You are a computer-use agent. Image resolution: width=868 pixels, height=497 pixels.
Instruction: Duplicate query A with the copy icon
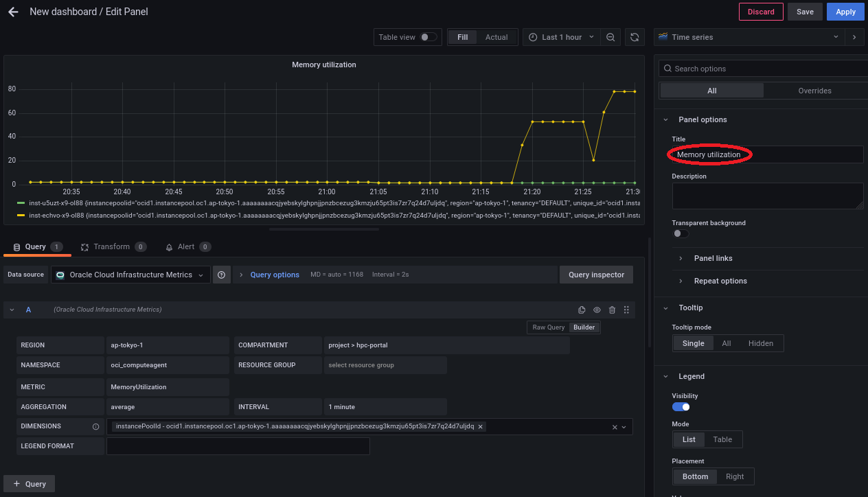pyautogui.click(x=582, y=310)
